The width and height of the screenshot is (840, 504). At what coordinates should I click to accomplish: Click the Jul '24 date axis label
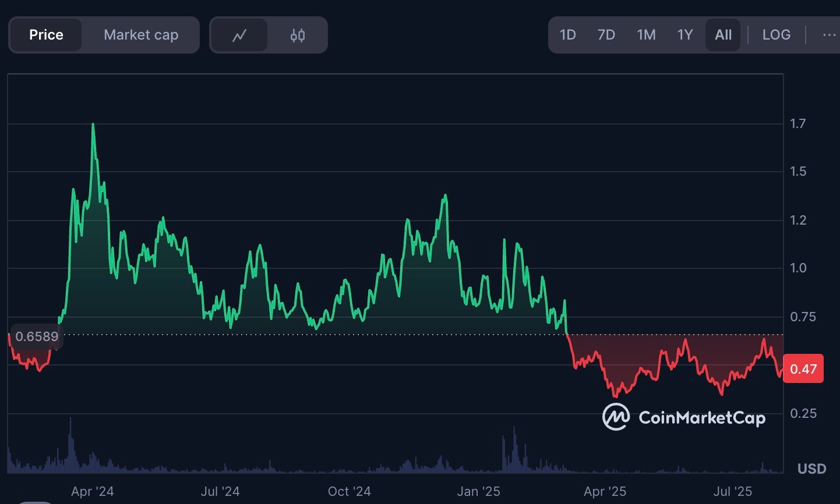[x=220, y=492]
